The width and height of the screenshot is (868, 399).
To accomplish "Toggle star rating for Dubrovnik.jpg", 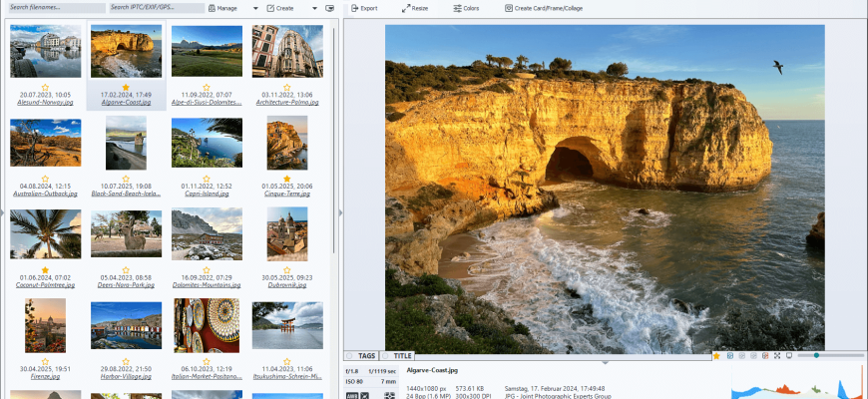I will (286, 270).
